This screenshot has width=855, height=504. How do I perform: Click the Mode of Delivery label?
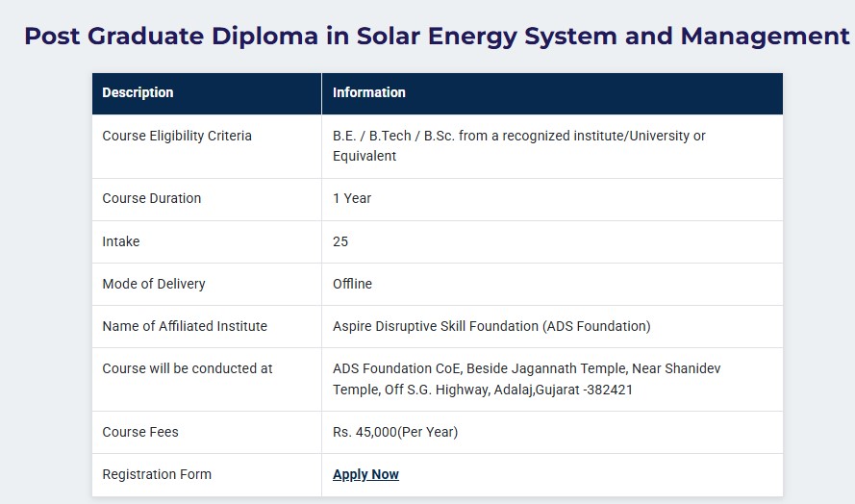pyautogui.click(x=154, y=284)
